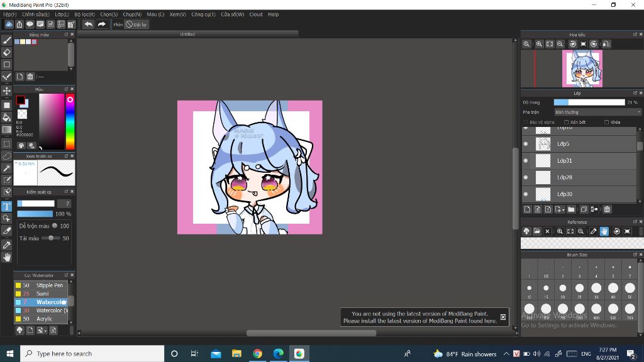Select the Eyedropper tool

coord(6,245)
